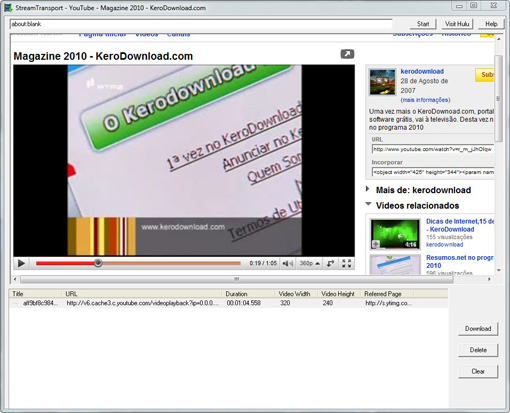This screenshot has width=510, height=413.
Task: Click the horizontal scrollbar left arrow
Action: pyautogui.click(x=15, y=279)
